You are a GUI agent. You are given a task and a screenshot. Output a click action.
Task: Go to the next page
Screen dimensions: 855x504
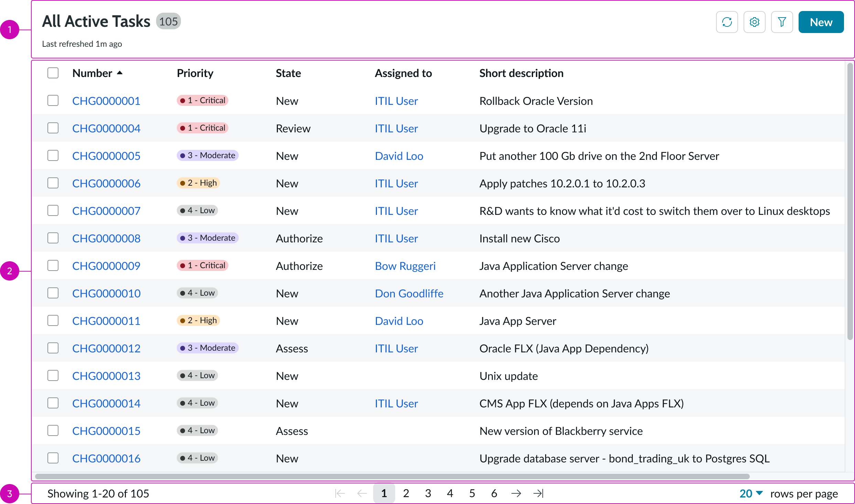click(x=516, y=493)
